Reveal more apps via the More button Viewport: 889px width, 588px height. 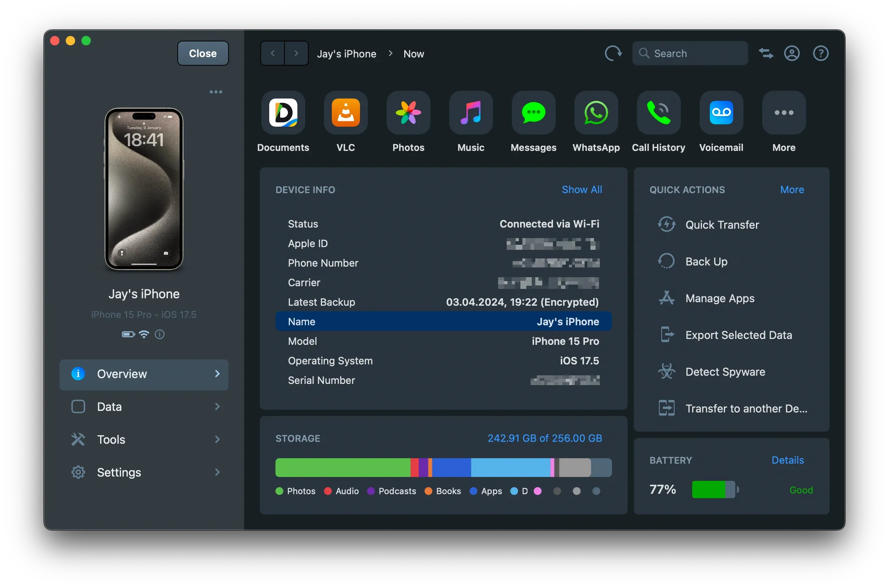tap(783, 113)
